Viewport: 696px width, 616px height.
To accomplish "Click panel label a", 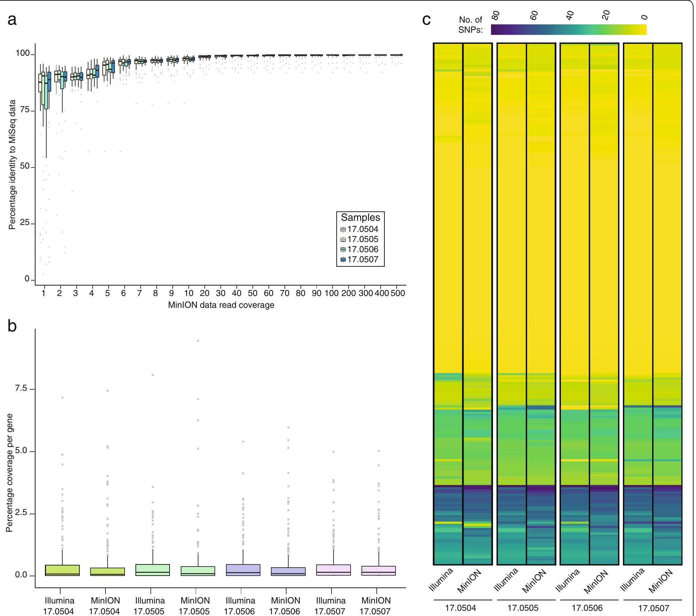I will pyautogui.click(x=12, y=20).
